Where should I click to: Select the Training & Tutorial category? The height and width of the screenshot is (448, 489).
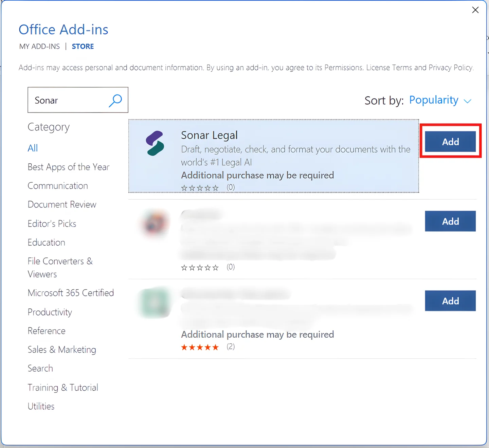(x=63, y=388)
